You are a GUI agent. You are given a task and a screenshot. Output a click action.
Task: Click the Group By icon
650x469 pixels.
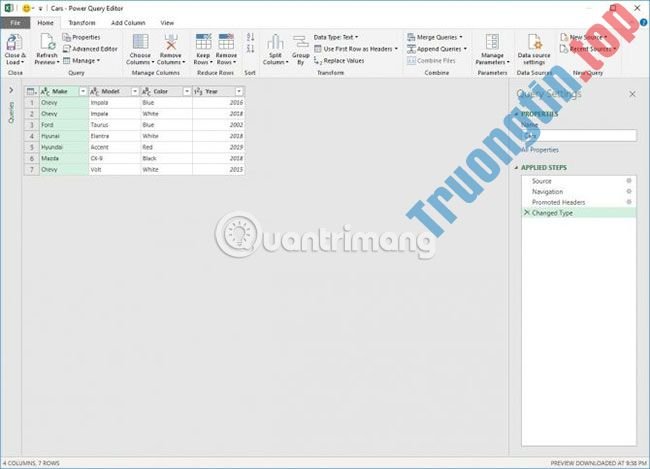tap(301, 42)
